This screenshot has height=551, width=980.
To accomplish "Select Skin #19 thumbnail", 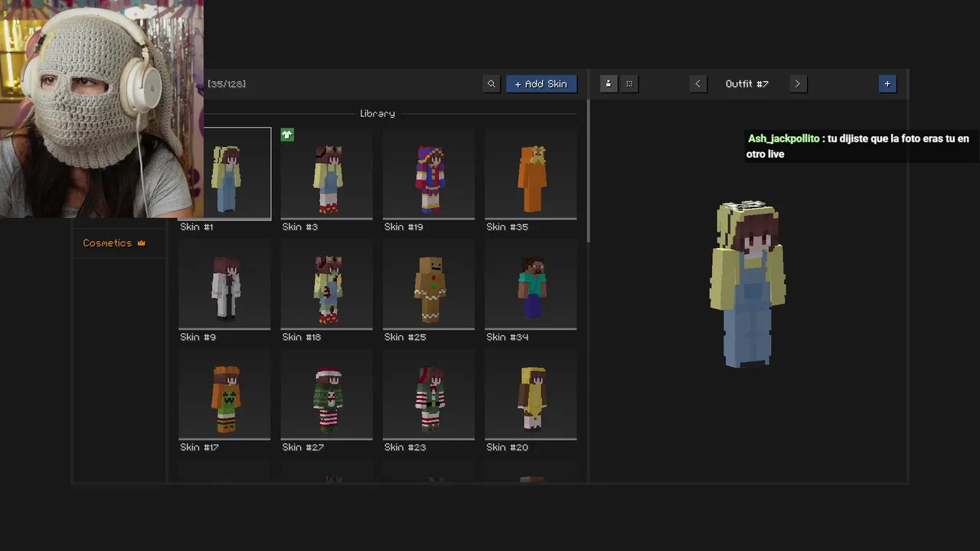I will point(429,174).
